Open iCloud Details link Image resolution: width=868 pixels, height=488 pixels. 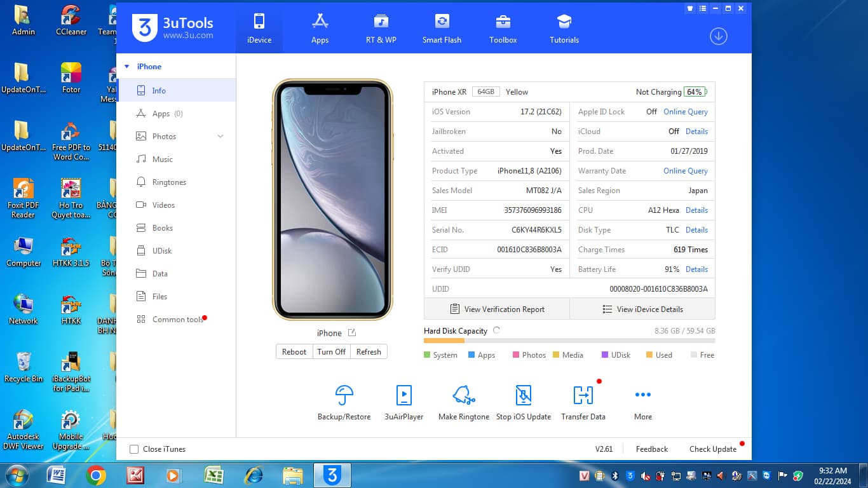pyautogui.click(x=696, y=131)
